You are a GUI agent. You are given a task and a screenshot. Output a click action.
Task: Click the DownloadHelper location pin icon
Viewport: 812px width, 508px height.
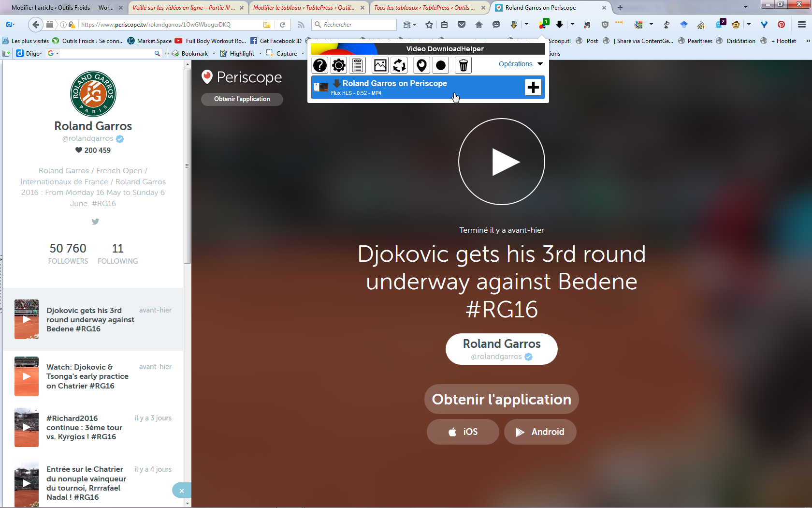pyautogui.click(x=421, y=65)
